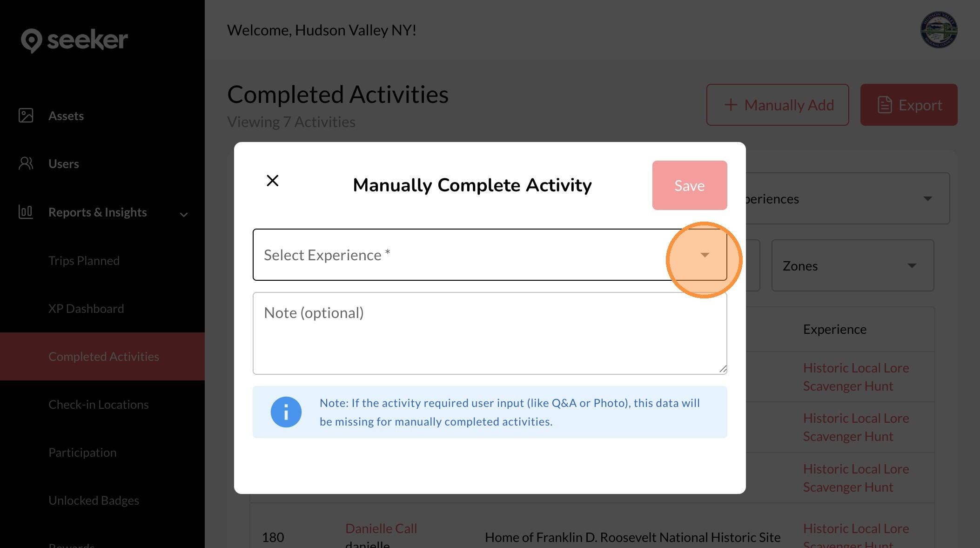This screenshot has height=548, width=980.
Task: Click the Reports & Insights chart icon
Action: [26, 212]
